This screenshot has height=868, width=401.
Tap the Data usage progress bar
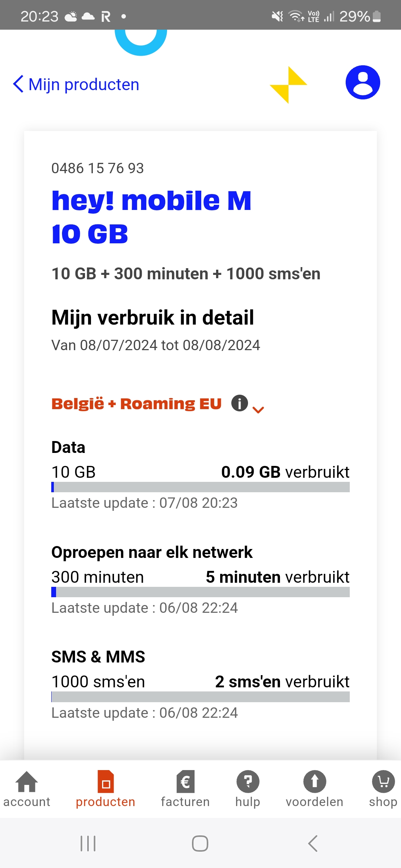pyautogui.click(x=200, y=487)
